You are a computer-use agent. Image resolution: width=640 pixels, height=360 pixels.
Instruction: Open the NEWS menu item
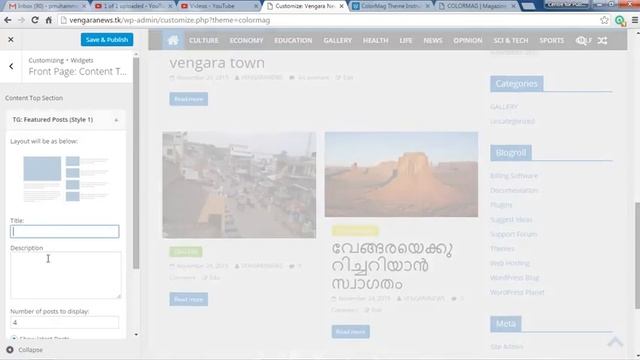(433, 40)
